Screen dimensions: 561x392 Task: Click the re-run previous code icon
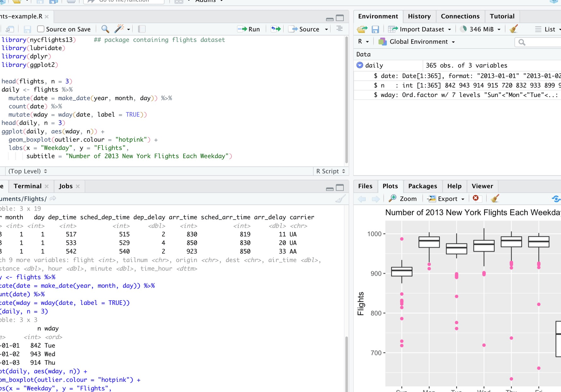point(276,29)
